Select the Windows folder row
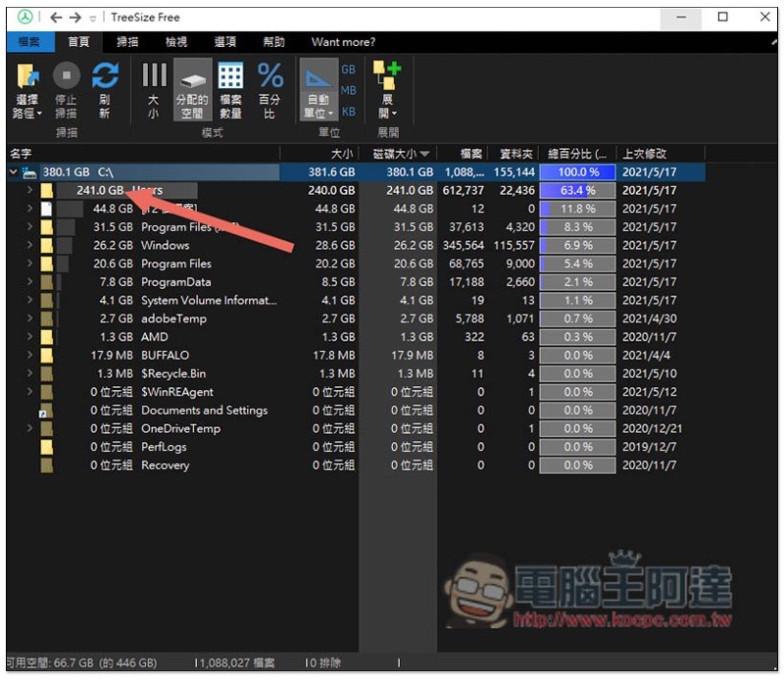The width and height of the screenshot is (784, 679). (x=165, y=245)
